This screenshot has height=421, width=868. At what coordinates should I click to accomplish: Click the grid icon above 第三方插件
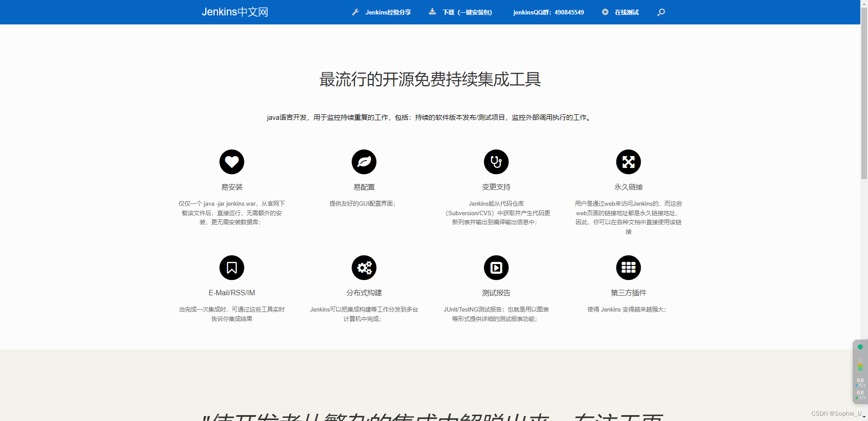628,267
